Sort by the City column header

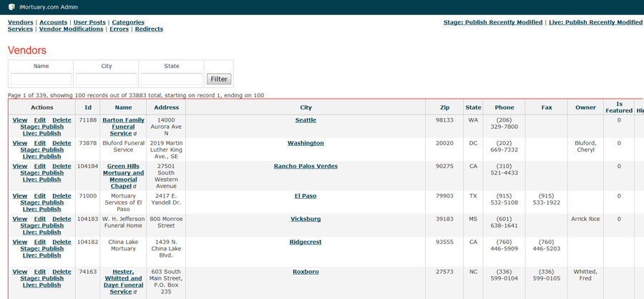coord(306,107)
